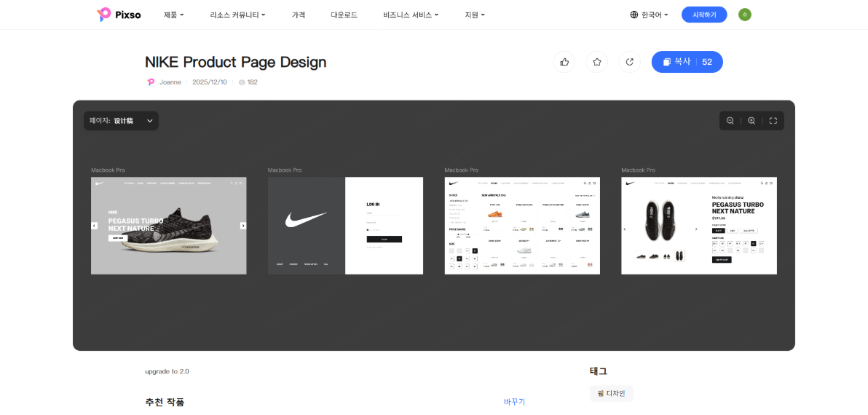Open 제품 dropdown menu
The width and height of the screenshot is (868, 415).
(x=174, y=15)
